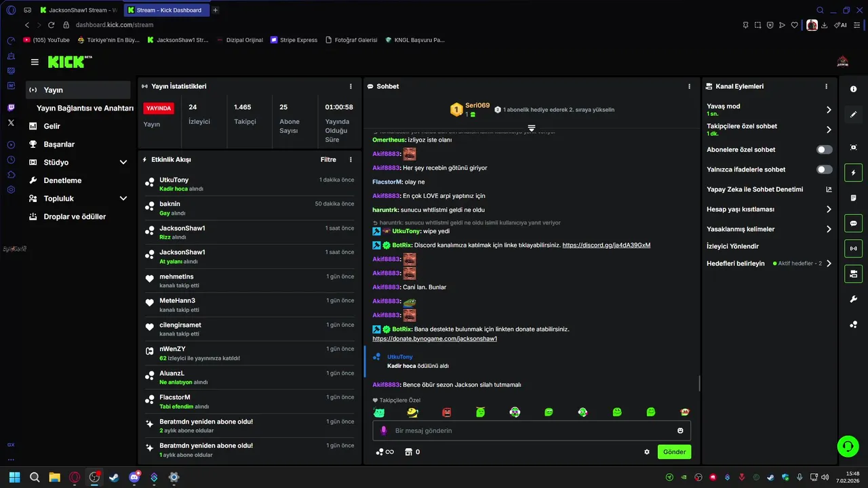Open Başarılar in left navigation
Viewport: 868px width, 488px height.
(78, 144)
